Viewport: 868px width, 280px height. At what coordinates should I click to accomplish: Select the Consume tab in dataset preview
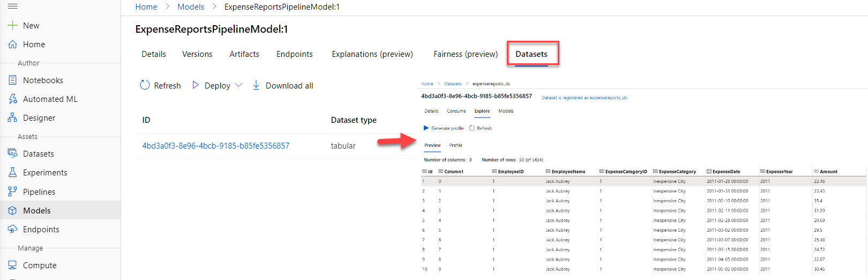click(x=457, y=111)
